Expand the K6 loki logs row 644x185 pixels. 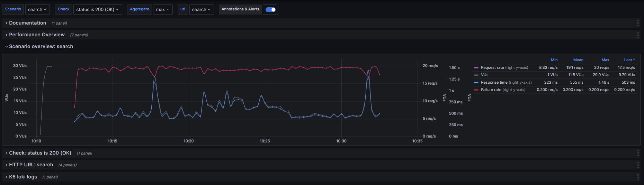(x=23, y=177)
